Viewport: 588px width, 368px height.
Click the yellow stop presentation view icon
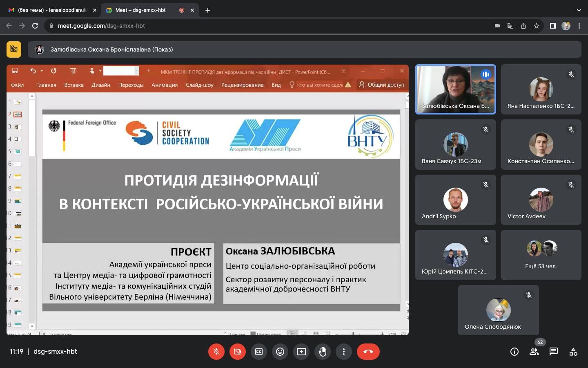[x=14, y=49]
